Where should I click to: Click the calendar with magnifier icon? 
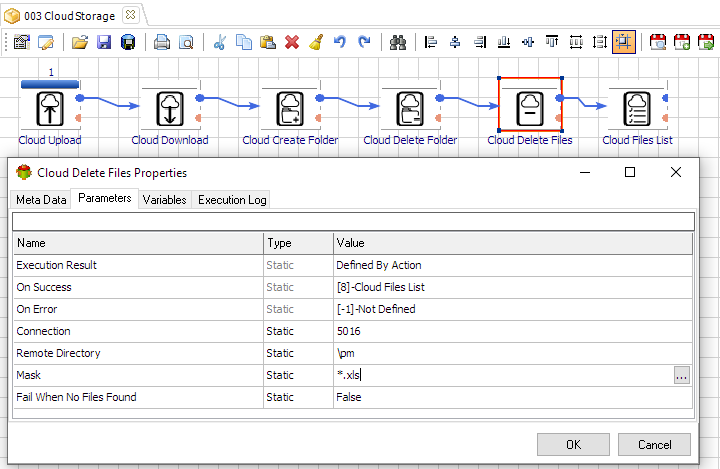[658, 42]
